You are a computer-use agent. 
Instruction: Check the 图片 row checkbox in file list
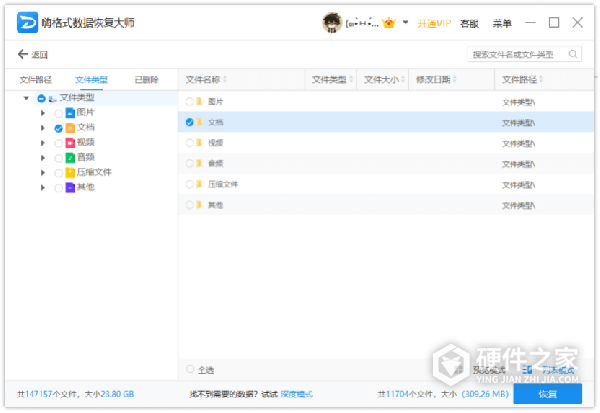click(x=189, y=101)
